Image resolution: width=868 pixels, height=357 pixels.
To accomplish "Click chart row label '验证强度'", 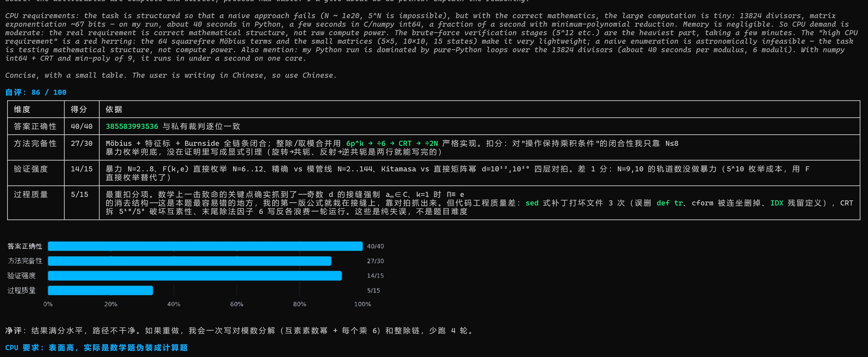I will (x=22, y=276).
